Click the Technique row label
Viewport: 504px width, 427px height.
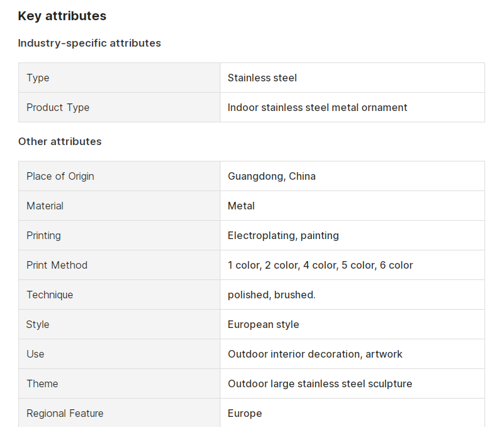coord(50,295)
